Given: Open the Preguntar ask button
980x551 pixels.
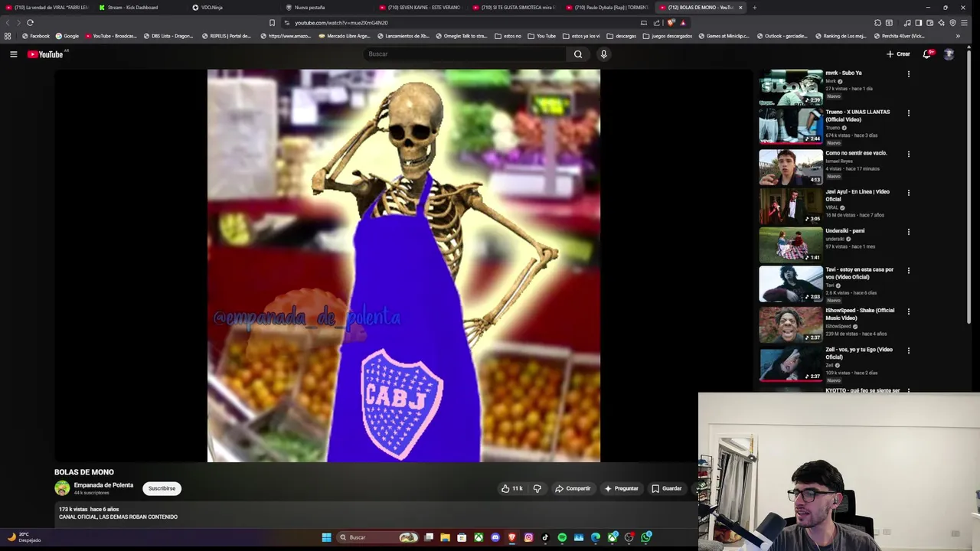Looking at the screenshot, I should point(621,488).
